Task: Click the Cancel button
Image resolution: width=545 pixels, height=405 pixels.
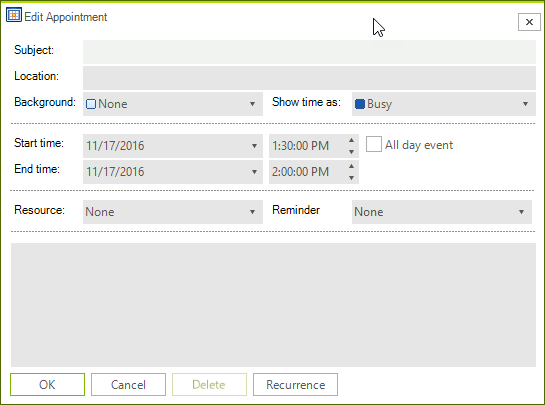Action: tap(128, 384)
